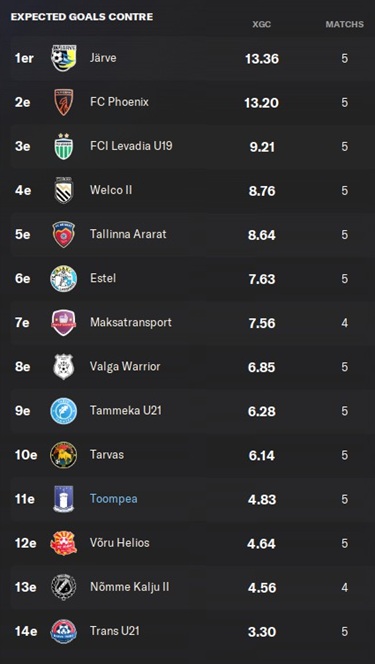Click the Nõmme Kalju II crest
Image resolution: width=375 pixels, height=664 pixels.
[63, 587]
